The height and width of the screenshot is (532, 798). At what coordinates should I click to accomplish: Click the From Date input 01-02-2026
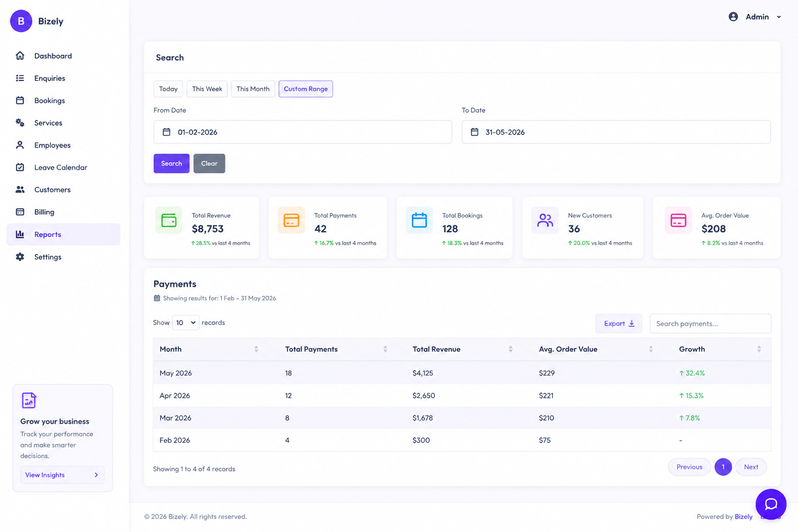point(303,132)
